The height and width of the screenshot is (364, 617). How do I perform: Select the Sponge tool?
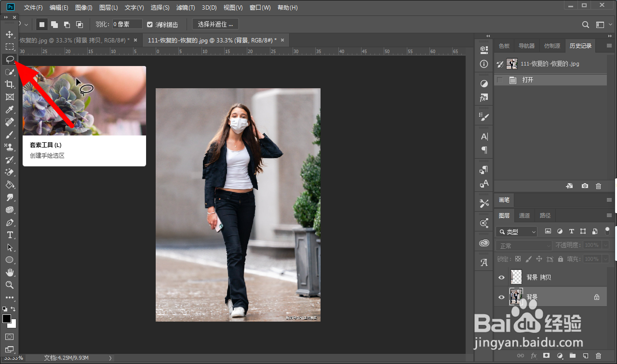[x=9, y=210]
